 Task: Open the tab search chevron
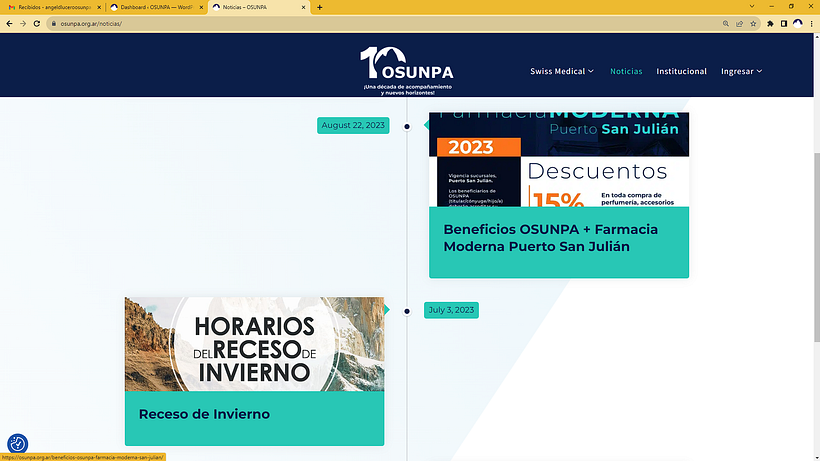pos(752,7)
